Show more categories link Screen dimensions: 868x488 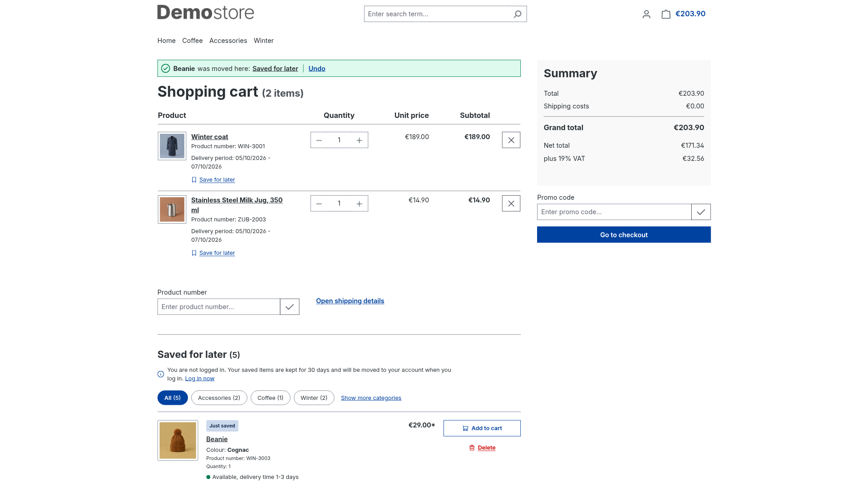tap(371, 398)
